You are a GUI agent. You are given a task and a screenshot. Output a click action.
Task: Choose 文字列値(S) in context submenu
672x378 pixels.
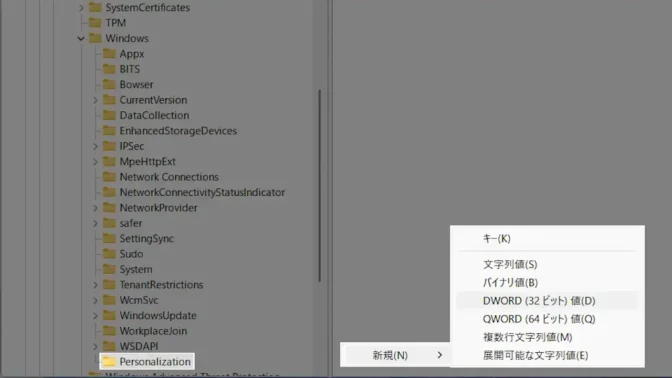point(547,264)
